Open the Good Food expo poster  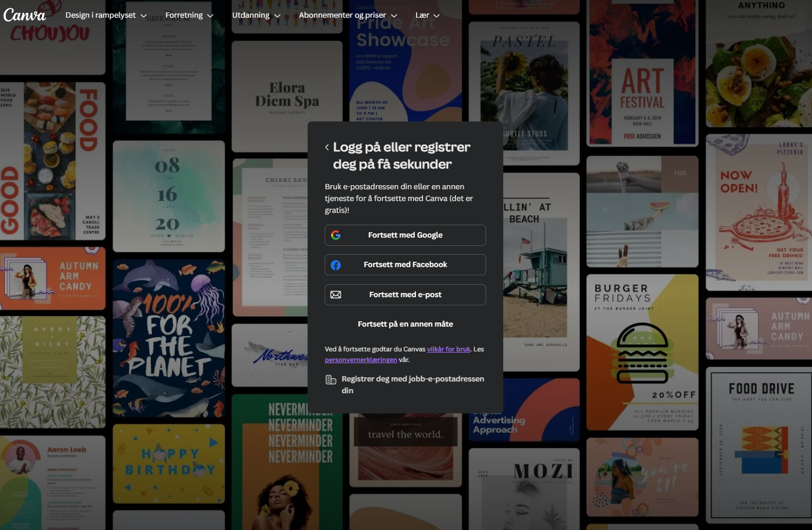pyautogui.click(x=52, y=161)
